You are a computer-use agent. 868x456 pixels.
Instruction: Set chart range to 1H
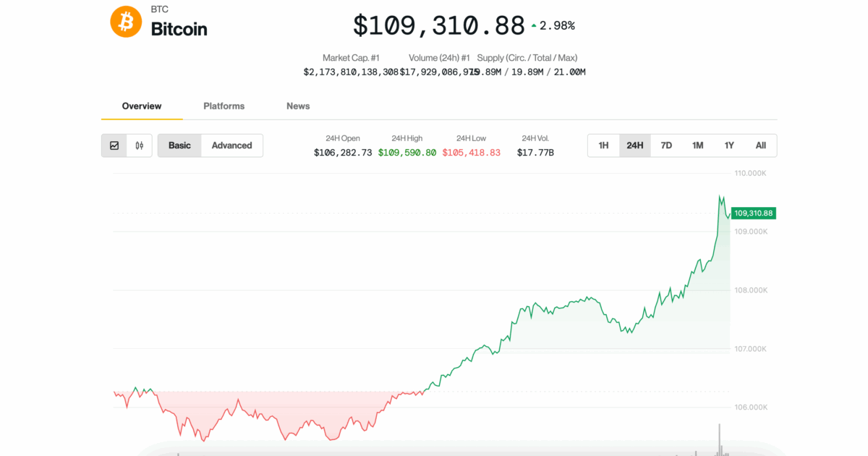(x=603, y=145)
